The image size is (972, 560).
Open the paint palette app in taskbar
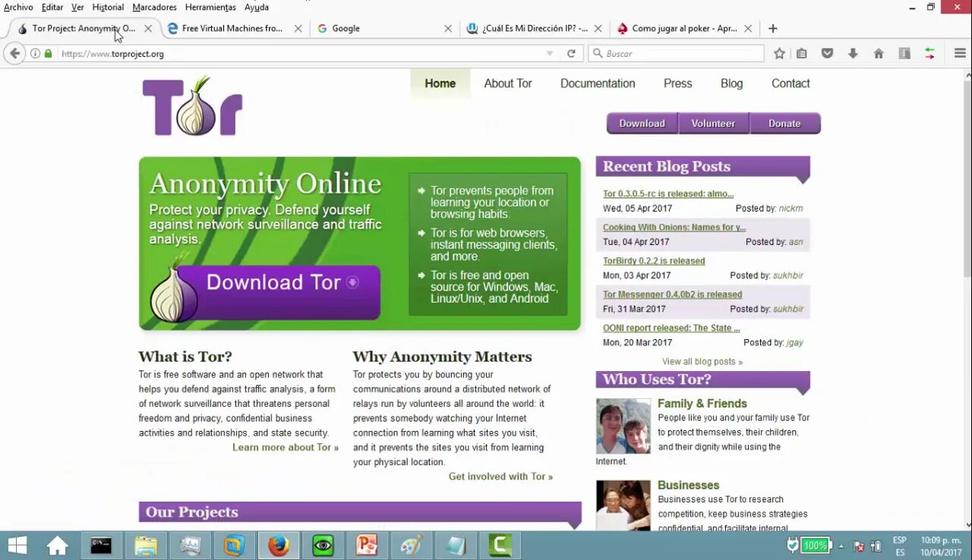coord(411,546)
